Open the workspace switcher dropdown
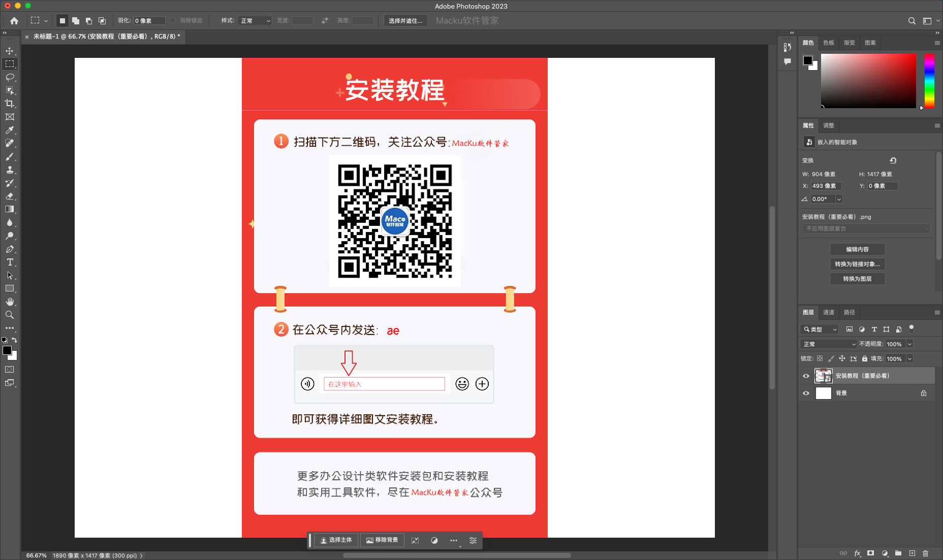The image size is (943, 560). (x=931, y=21)
